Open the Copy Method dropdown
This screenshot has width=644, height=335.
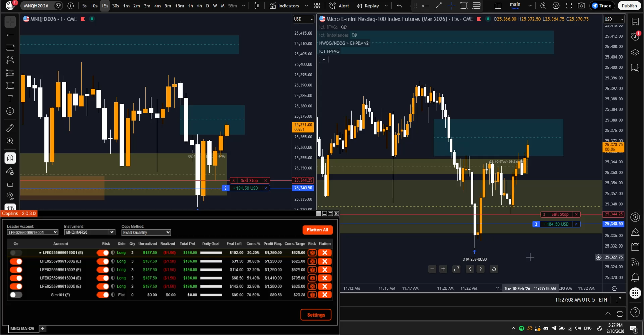pyautogui.click(x=146, y=232)
